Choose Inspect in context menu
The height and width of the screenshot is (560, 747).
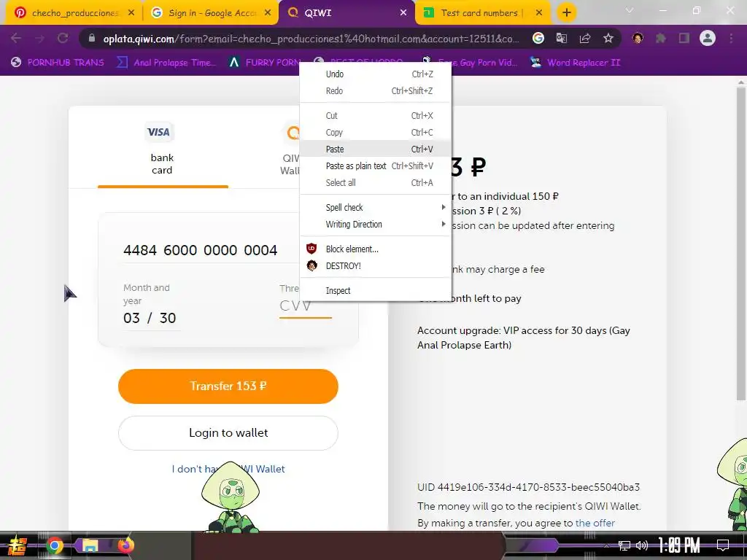[376, 290]
